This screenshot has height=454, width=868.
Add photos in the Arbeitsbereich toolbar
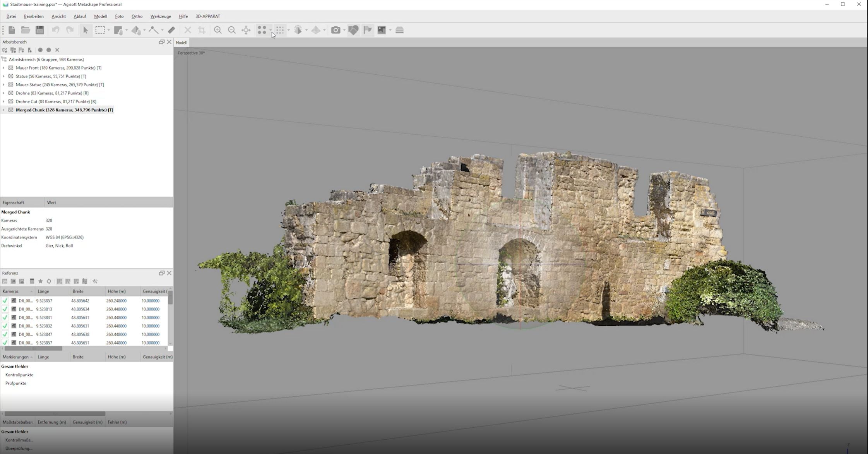coord(13,50)
